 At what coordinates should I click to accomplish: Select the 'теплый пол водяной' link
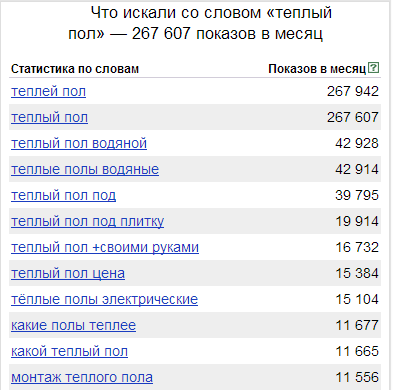(79, 143)
